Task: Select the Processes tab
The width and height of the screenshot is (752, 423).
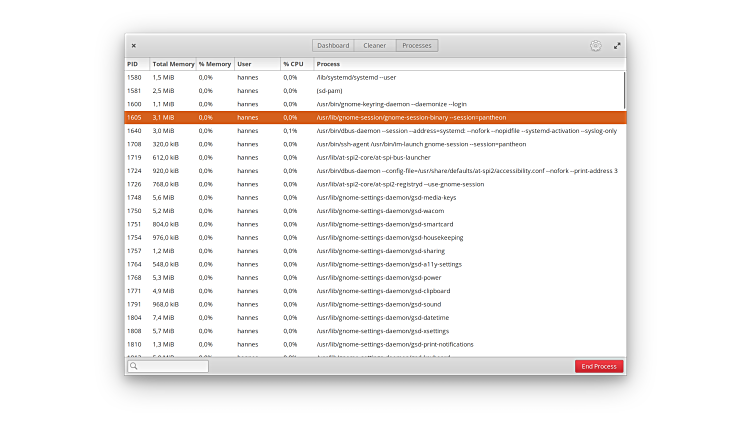Action: click(x=417, y=45)
